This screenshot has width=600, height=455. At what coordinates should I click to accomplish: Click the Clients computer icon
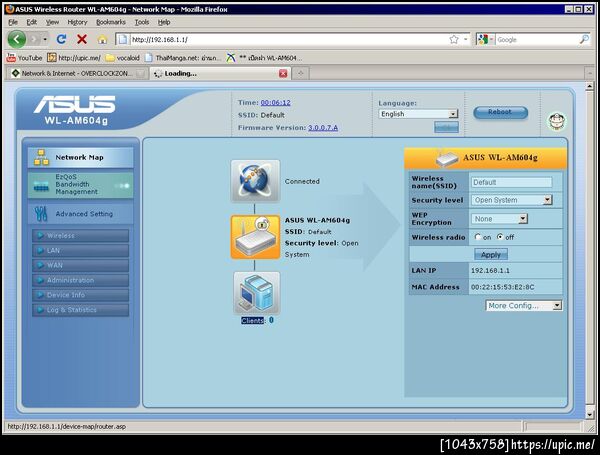click(x=256, y=293)
